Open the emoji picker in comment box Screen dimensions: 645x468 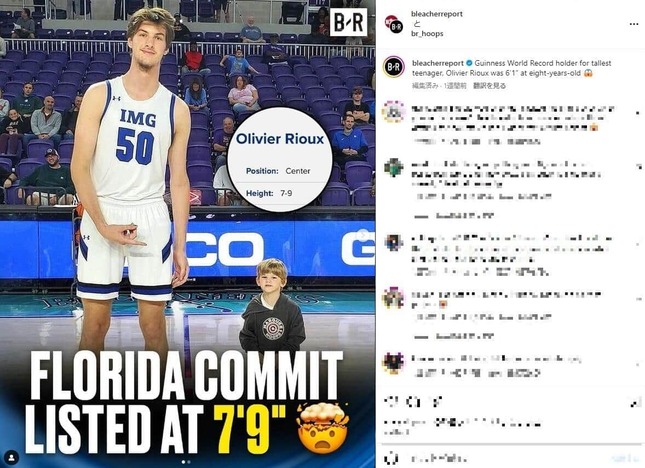coord(393,458)
